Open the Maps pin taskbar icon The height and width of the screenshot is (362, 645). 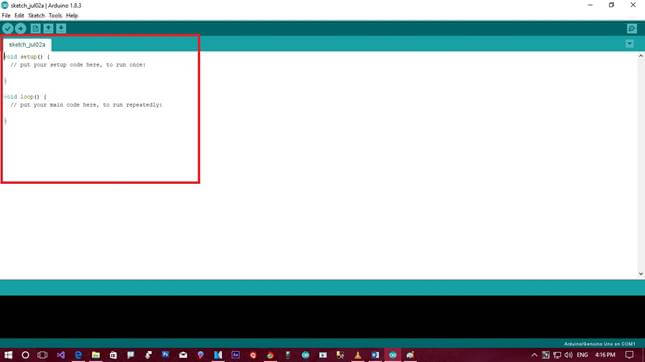pos(200,355)
